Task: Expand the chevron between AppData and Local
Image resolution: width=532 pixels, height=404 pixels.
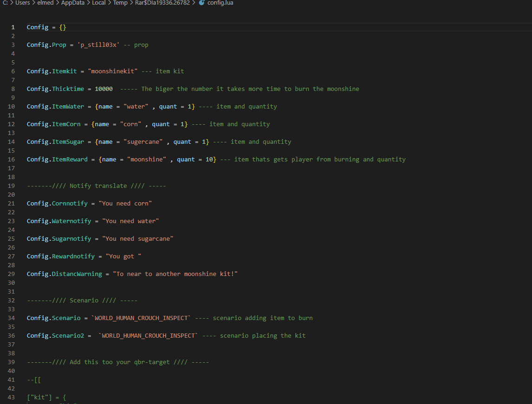Action: (88, 3)
